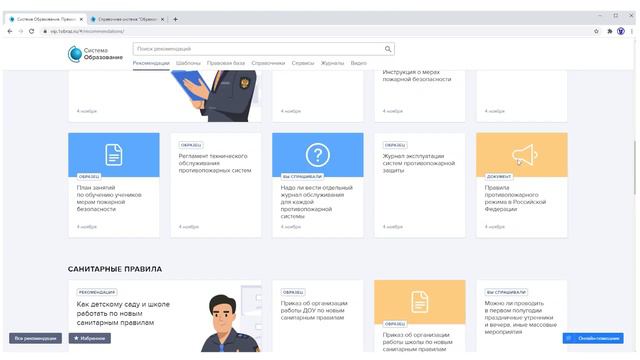Image resolution: width=640 pixels, height=360 pixels.
Task: Open the Сервисы menu tab
Action: (x=303, y=63)
